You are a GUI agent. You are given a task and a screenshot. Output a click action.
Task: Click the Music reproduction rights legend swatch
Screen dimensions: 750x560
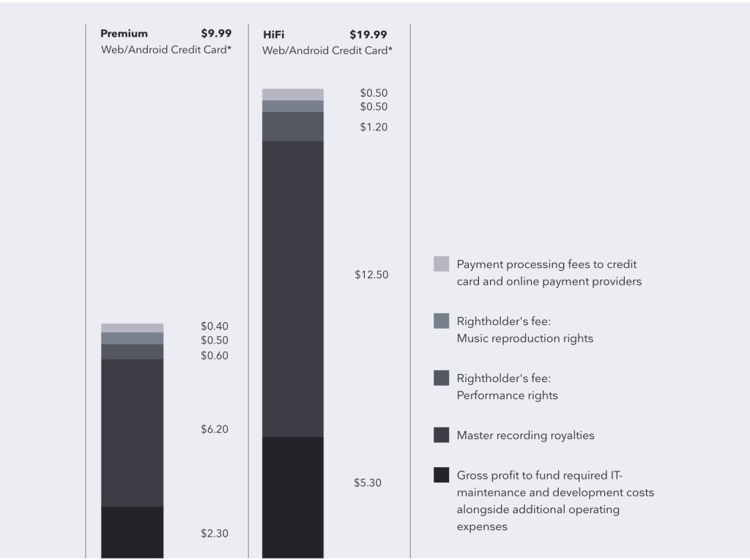(441, 321)
